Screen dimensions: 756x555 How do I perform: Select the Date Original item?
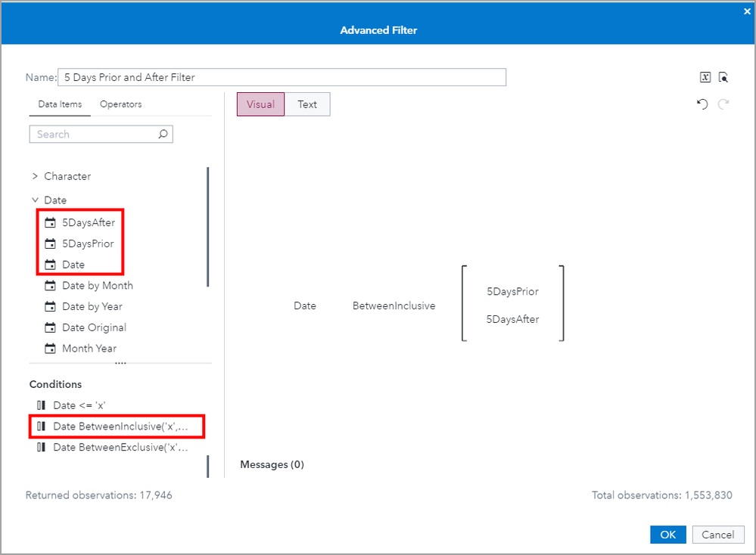[94, 327]
